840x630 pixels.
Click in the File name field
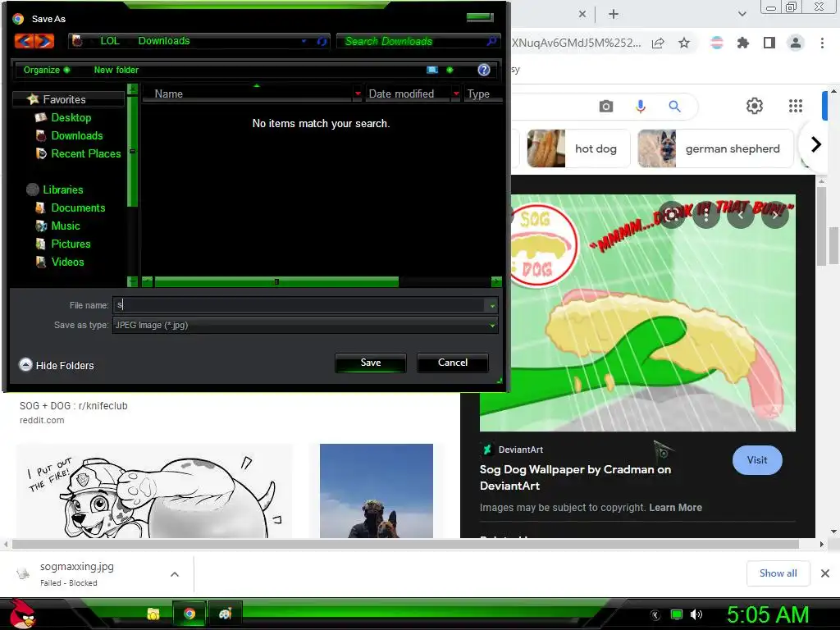click(299, 305)
